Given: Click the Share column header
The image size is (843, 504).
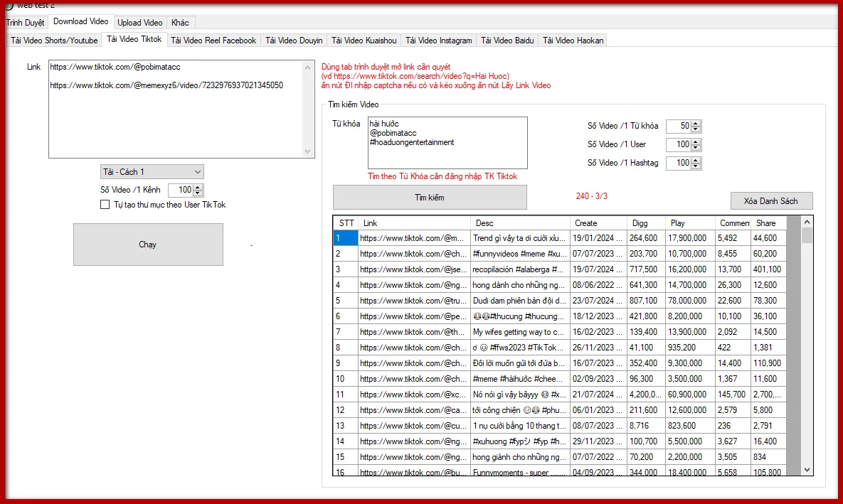Looking at the screenshot, I should (x=769, y=223).
